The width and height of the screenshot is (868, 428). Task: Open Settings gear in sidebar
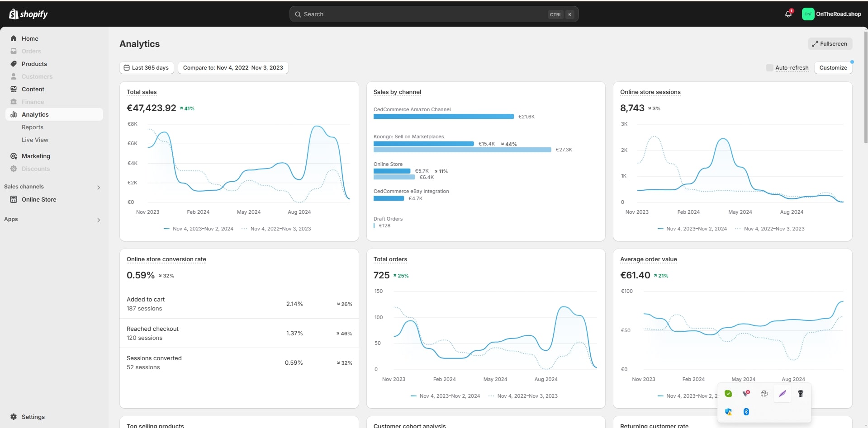click(x=14, y=417)
